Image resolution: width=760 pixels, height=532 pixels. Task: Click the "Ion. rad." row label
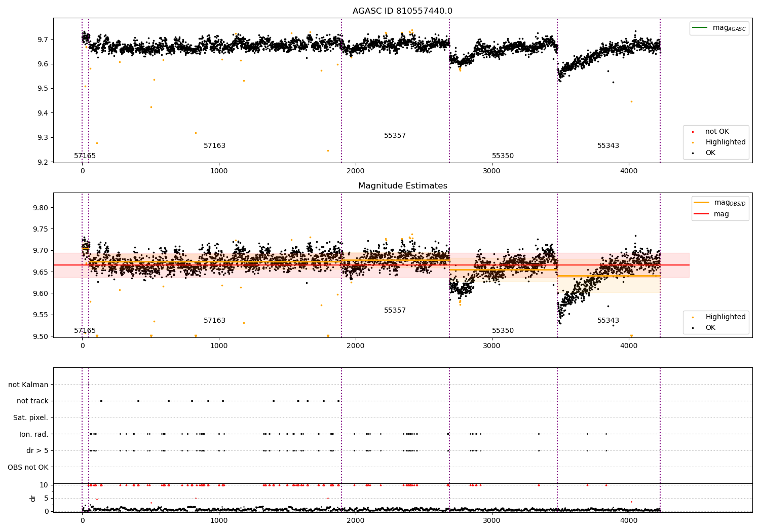point(34,434)
